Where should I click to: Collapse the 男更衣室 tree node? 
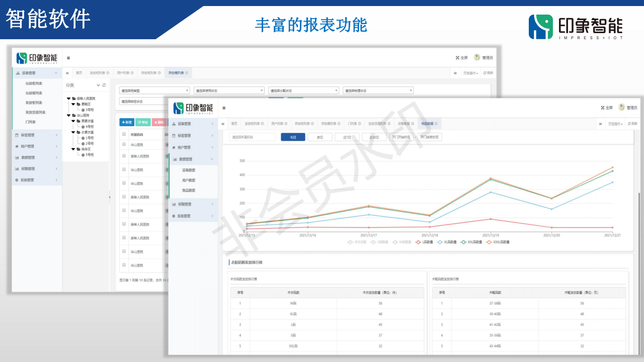point(73,121)
